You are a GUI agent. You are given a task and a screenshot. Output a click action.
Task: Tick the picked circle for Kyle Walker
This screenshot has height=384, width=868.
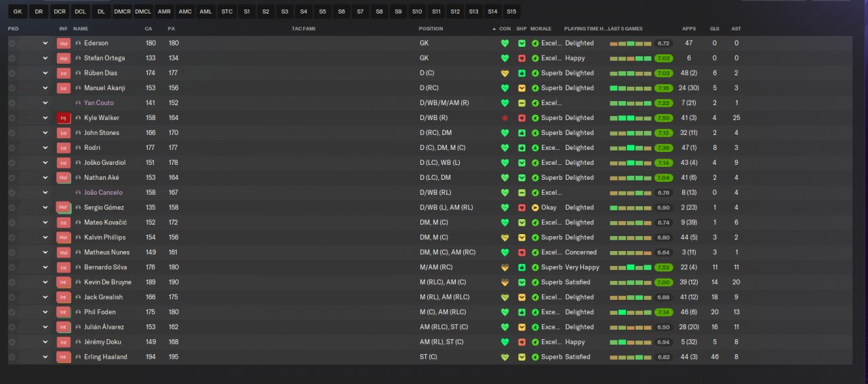pos(12,118)
